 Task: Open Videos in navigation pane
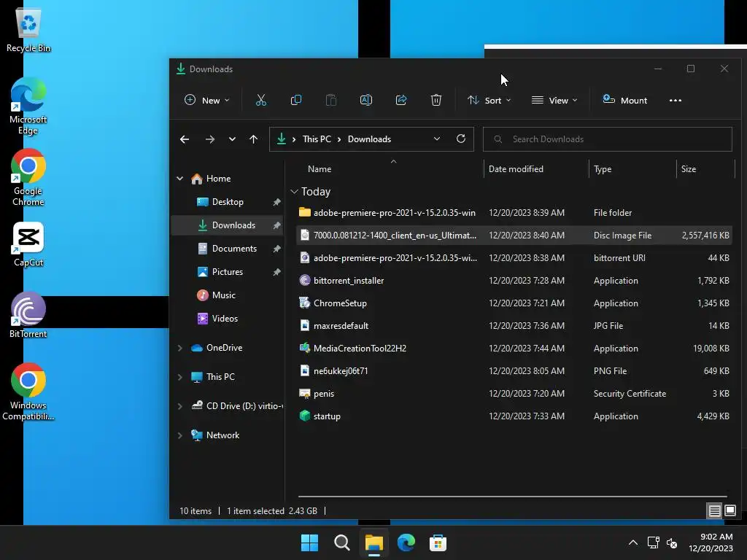[228, 319]
